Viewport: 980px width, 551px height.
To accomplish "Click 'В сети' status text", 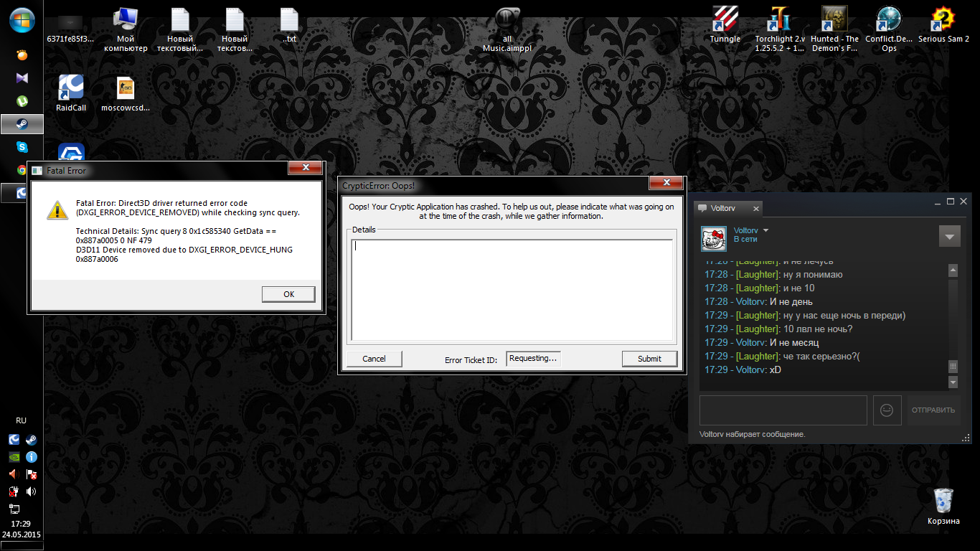I will 745,240.
